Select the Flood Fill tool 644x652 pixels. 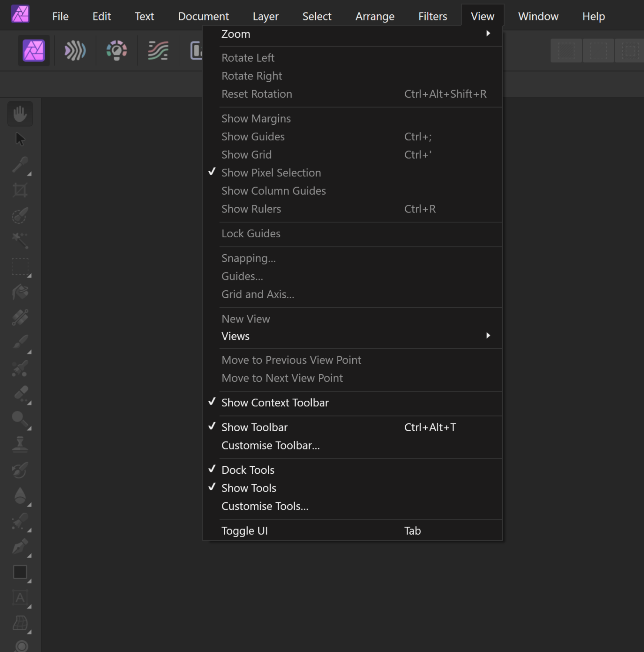point(20,292)
